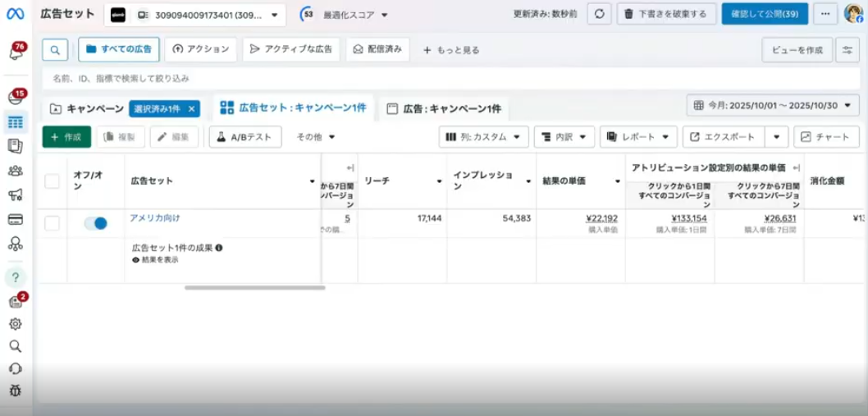Image resolution: width=868 pixels, height=416 pixels.
Task: Click the ¥133,154 1-day click value
Action: point(688,218)
